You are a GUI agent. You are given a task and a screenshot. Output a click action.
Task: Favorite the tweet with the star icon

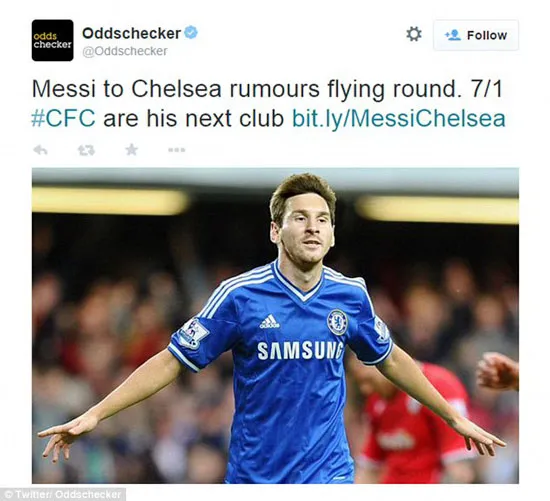(132, 150)
